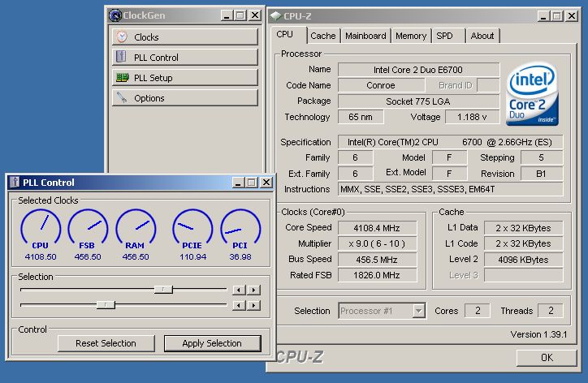Image resolution: width=588 pixels, height=383 pixels.
Task: Click the Stepping value 5
Action: (542, 157)
